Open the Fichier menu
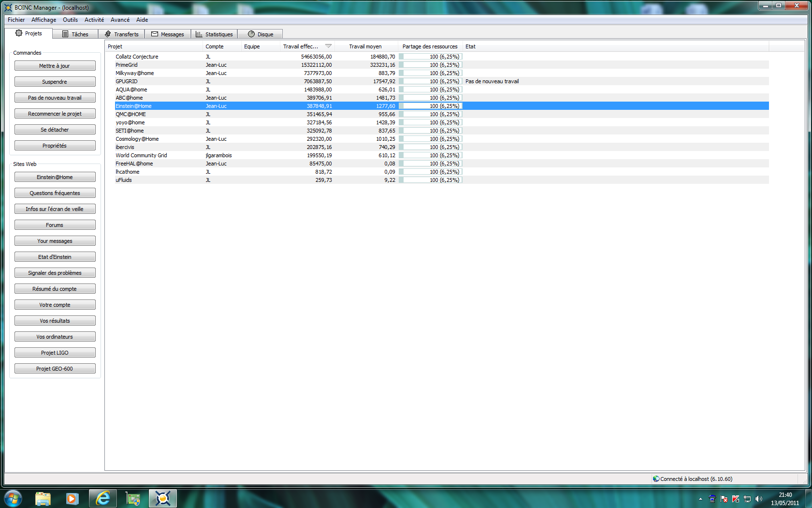This screenshot has height=508, width=812. 16,20
